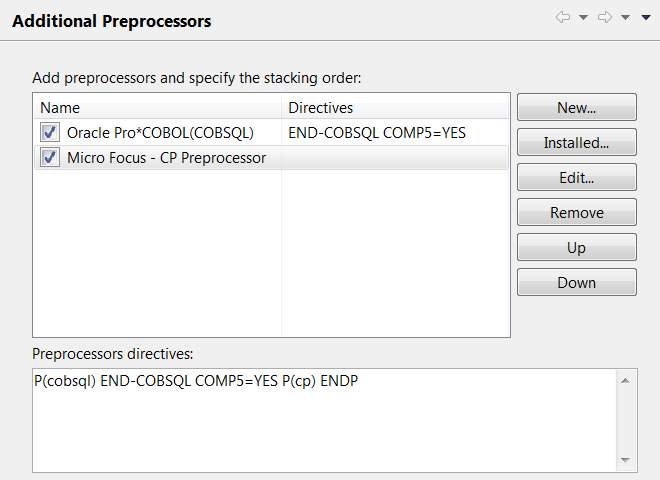Select the Oracle Pro*COBOL(COBSQL) row
Viewport: 660px width, 480px height.
160,132
